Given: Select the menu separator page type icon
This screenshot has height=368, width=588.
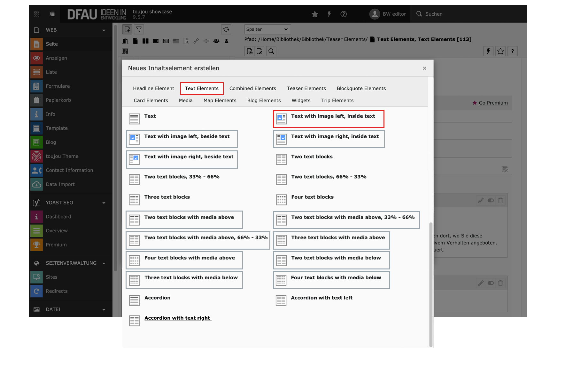Looking at the screenshot, I should click(x=206, y=41).
